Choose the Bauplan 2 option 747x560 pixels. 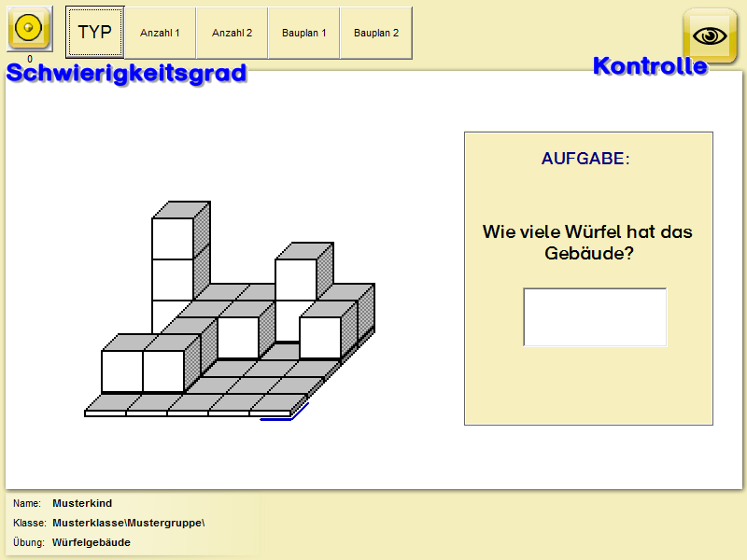pos(375,33)
